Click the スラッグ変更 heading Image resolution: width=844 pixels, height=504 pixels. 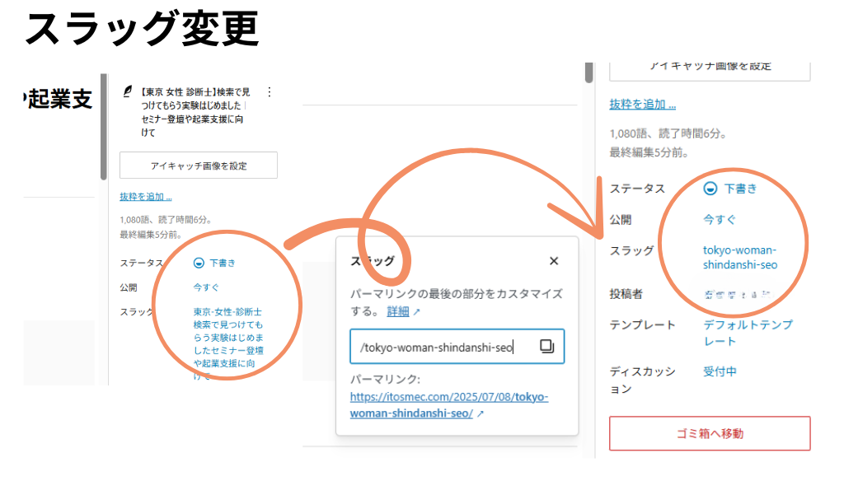142,29
